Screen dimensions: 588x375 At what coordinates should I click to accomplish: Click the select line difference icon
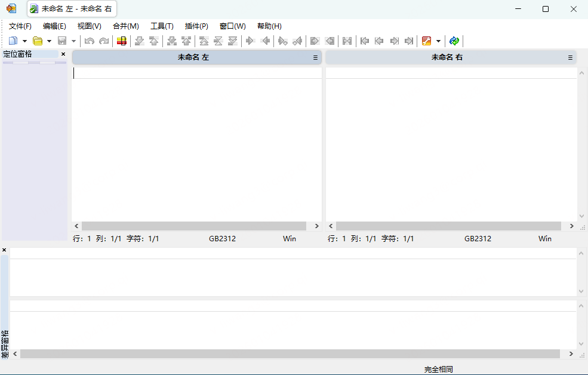(x=121, y=41)
